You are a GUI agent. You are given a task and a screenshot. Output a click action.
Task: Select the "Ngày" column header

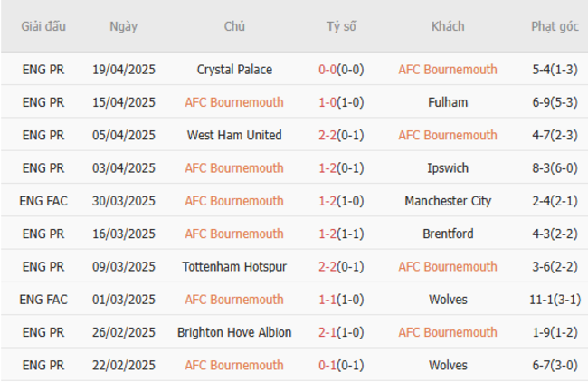(123, 26)
